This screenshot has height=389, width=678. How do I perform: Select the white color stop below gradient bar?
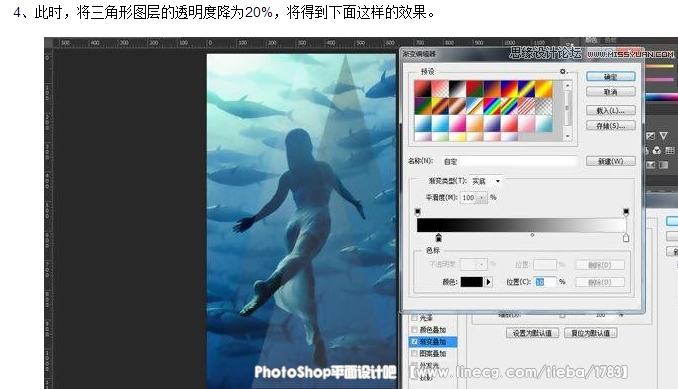(x=626, y=237)
